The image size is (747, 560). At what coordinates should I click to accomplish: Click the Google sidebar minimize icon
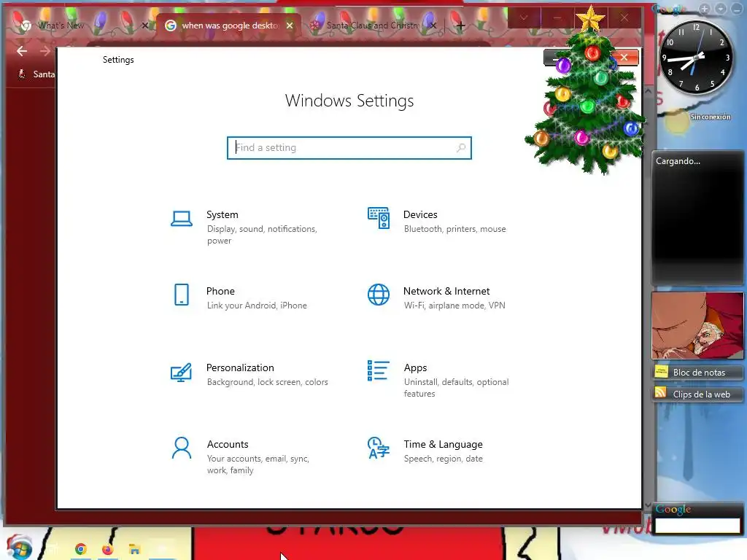[x=737, y=9]
